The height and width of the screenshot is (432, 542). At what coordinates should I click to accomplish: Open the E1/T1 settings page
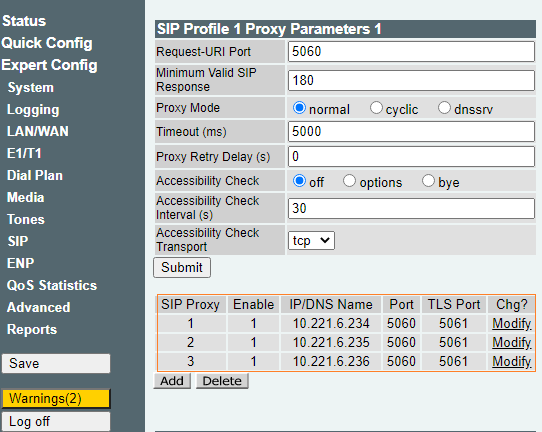tap(24, 153)
